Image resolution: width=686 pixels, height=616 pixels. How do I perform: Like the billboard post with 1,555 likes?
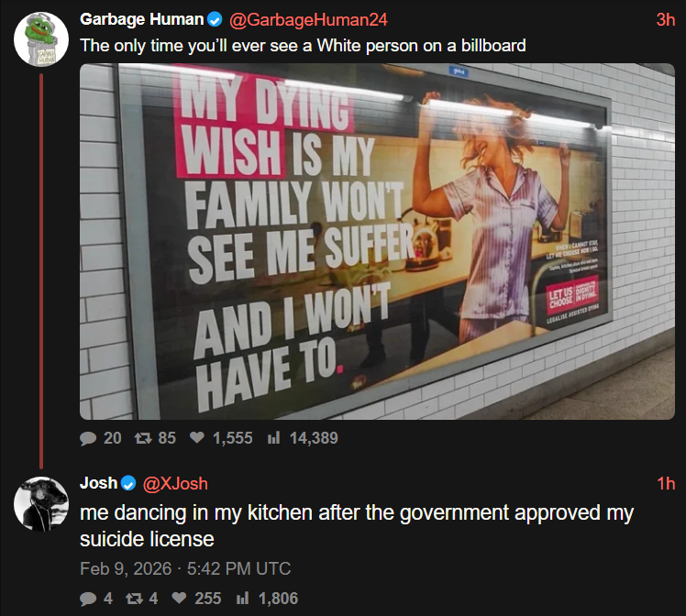pyautogui.click(x=197, y=437)
